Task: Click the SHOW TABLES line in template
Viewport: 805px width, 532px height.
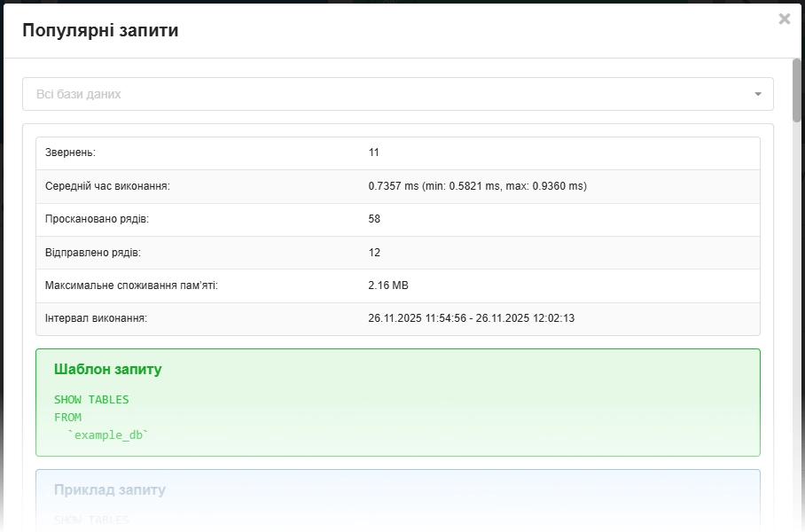Action: [x=91, y=400]
